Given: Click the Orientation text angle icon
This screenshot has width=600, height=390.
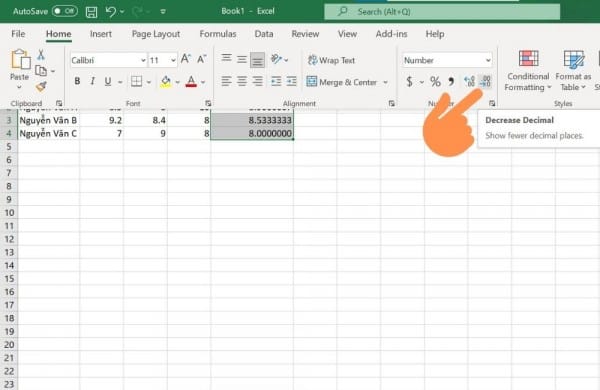Looking at the screenshot, I should click(276, 59).
